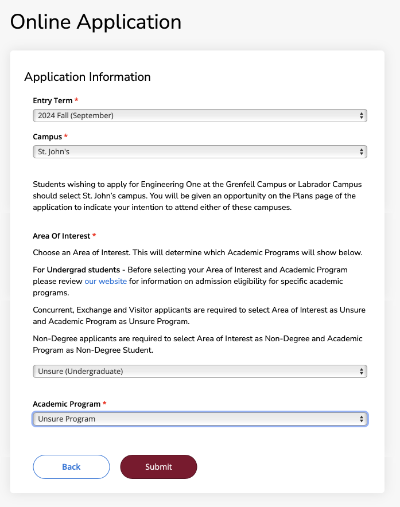Click the Concurrent, Exchange and Visitor applicants text
400x507 pixels.
click(x=199, y=316)
